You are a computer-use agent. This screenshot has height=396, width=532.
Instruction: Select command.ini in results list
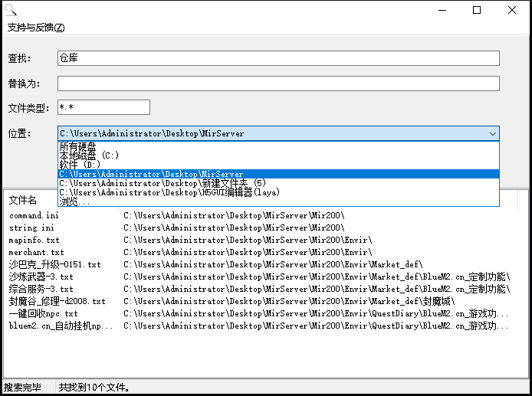coord(34,216)
